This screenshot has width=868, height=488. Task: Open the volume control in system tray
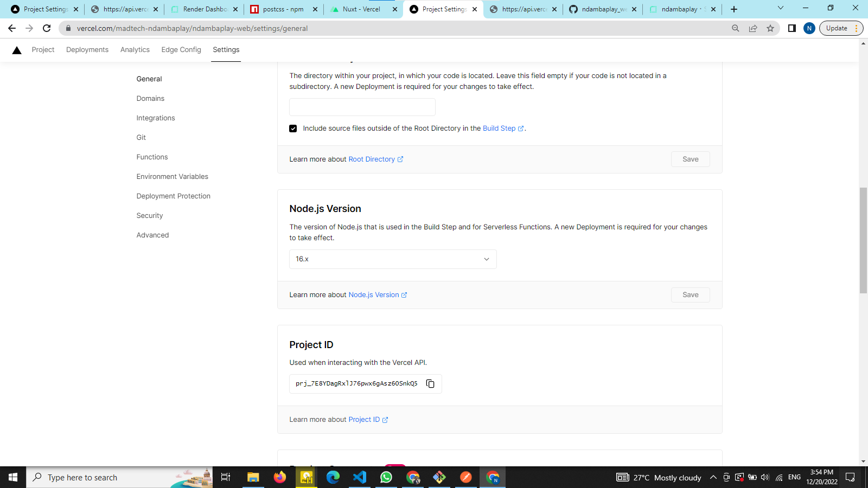(765, 477)
